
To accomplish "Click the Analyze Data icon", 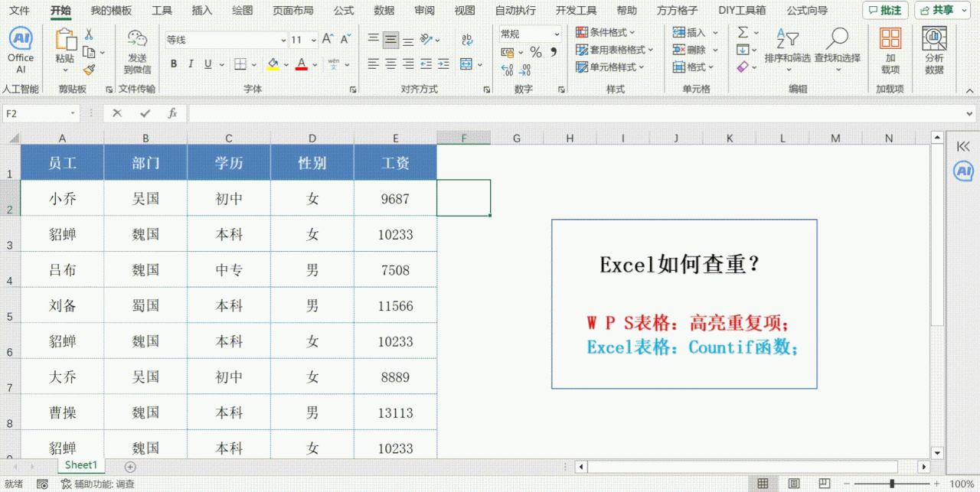I will (x=934, y=38).
